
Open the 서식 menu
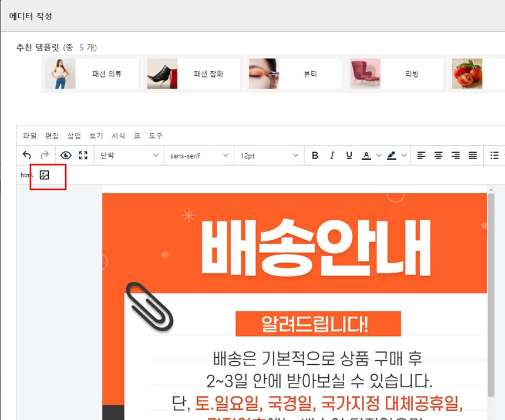tap(119, 136)
